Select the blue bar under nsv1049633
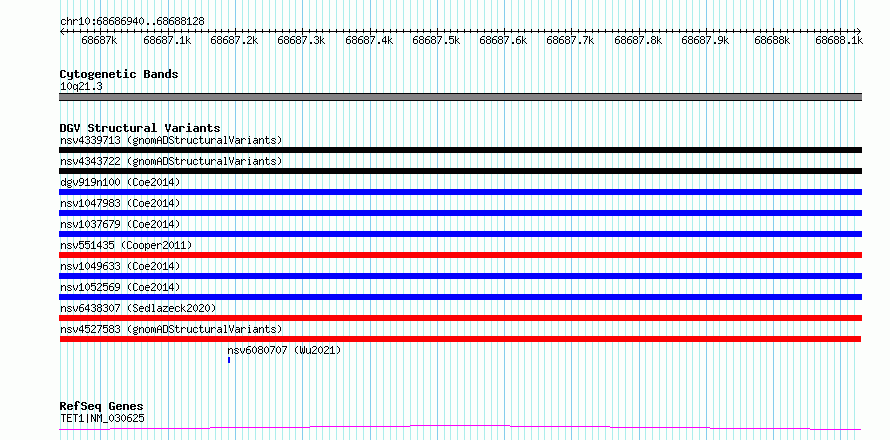890x440 pixels. (x=460, y=276)
